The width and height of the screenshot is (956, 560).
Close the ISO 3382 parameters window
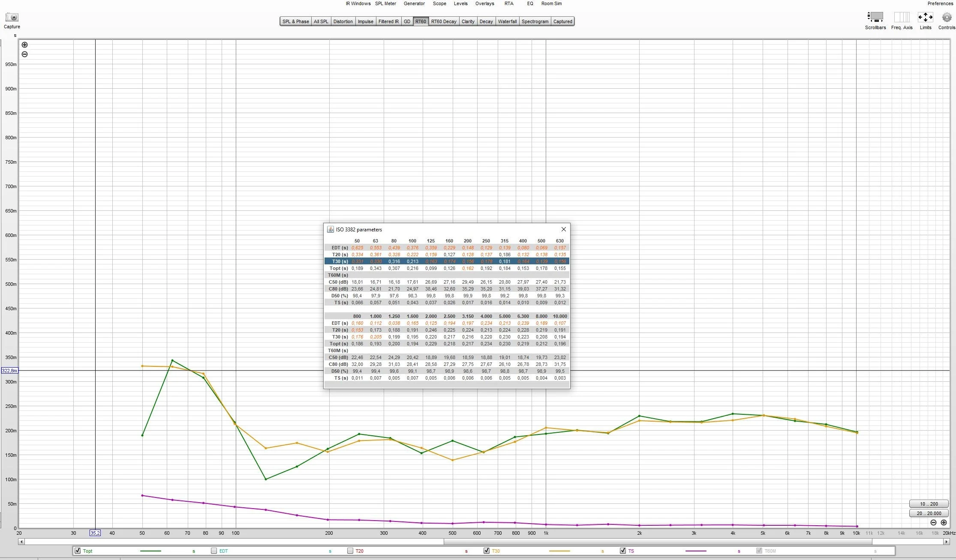click(x=564, y=229)
